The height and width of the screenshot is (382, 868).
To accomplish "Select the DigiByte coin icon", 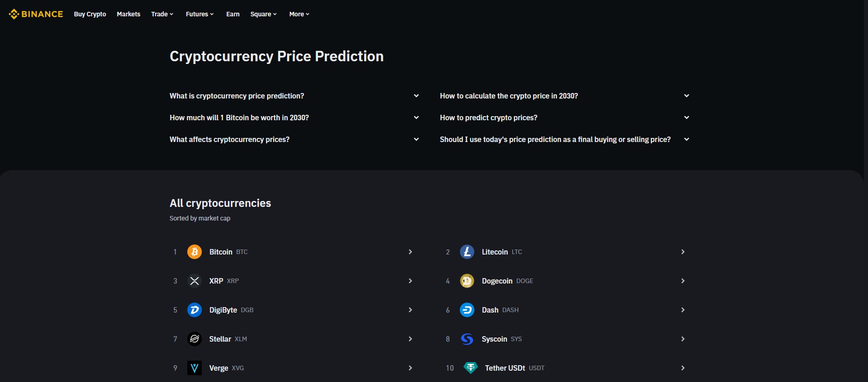I will (x=195, y=310).
